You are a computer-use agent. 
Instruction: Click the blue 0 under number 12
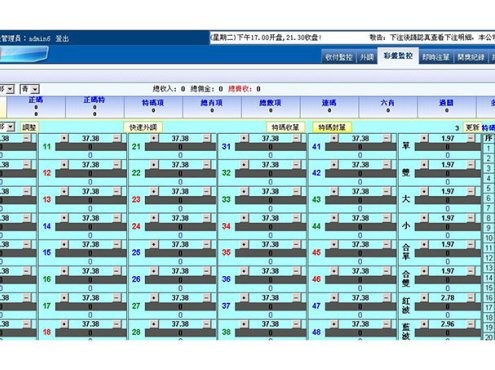(x=90, y=182)
